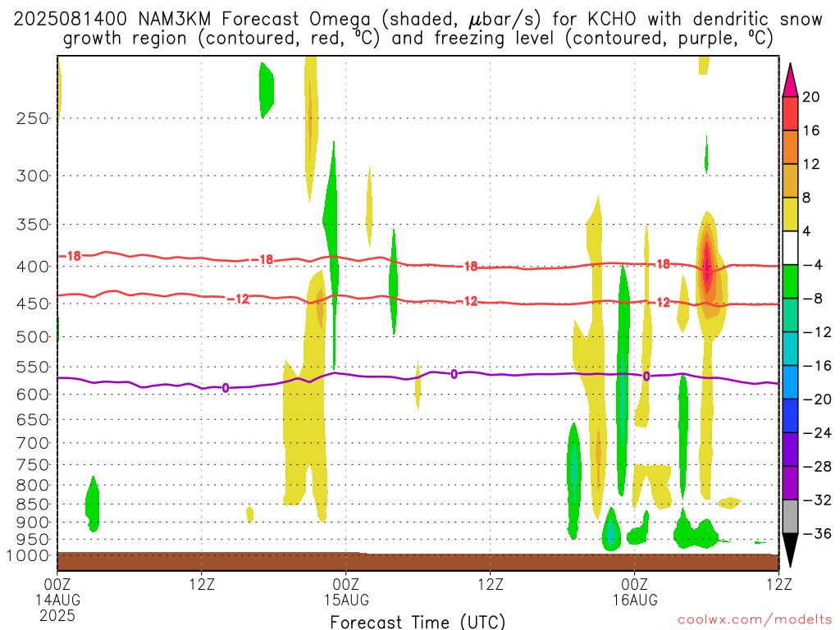Click the 350 pressure level axis label
The image size is (840, 630).
coord(33,225)
